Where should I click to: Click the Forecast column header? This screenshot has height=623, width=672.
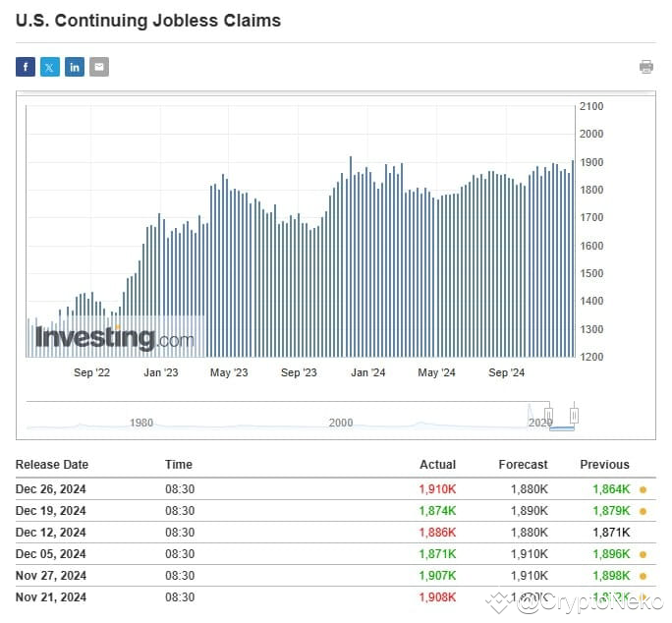click(523, 465)
